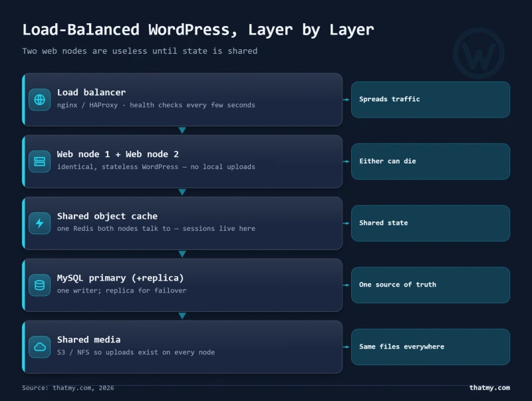The image size is (532, 401).
Task: Click the "Same files everywhere" label
Action: click(x=402, y=346)
